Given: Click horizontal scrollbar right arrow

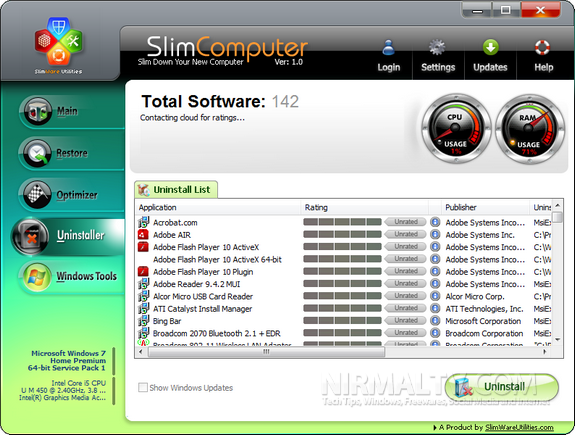Looking at the screenshot, I should click(545, 352).
